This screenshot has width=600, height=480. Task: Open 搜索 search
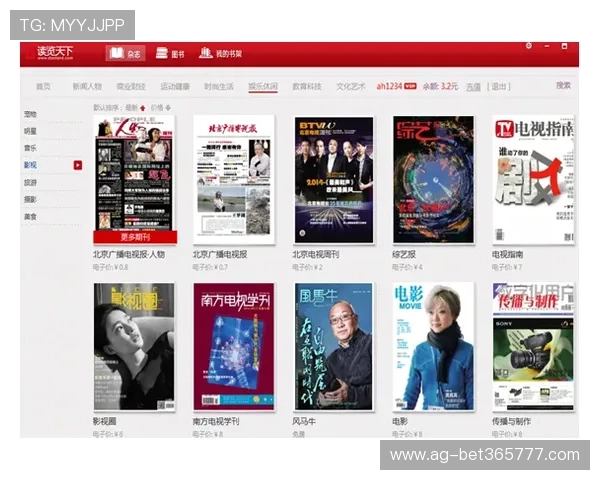pyautogui.click(x=563, y=85)
